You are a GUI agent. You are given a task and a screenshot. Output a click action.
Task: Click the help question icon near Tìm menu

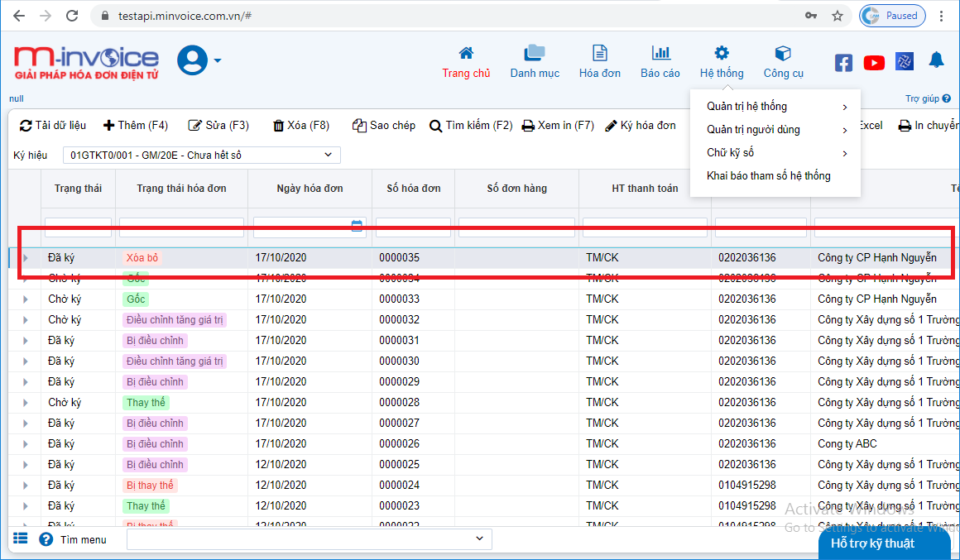(46, 539)
